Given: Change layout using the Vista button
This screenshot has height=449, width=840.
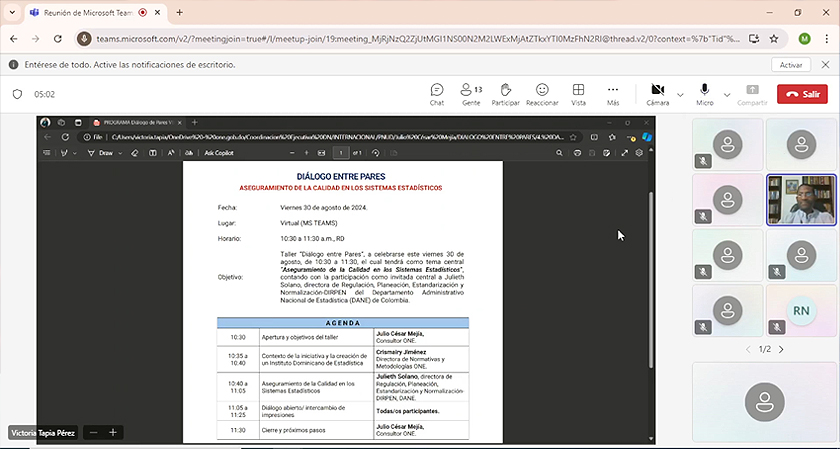Looking at the screenshot, I should coord(578,94).
